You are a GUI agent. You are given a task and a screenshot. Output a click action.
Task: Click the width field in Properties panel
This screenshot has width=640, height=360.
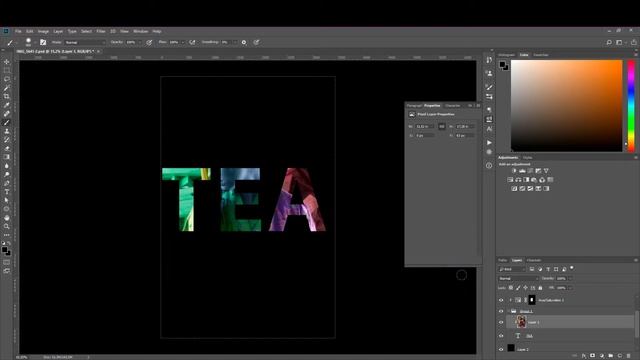point(424,127)
